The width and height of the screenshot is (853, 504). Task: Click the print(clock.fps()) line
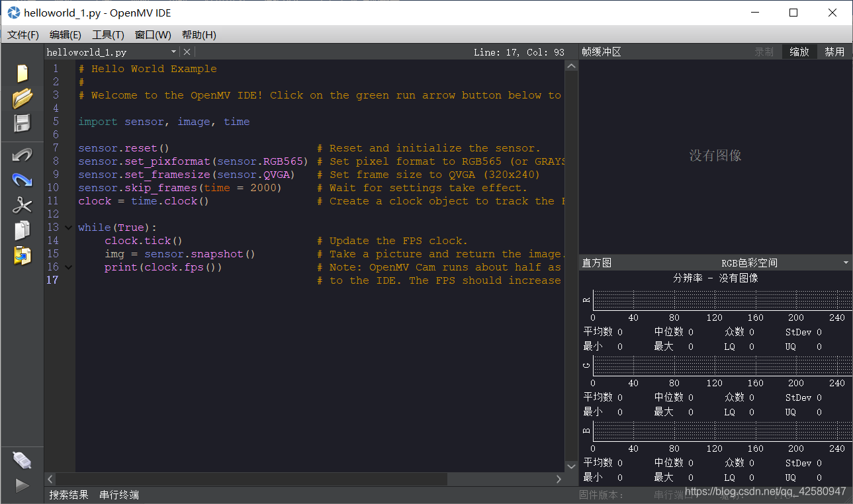click(x=163, y=267)
